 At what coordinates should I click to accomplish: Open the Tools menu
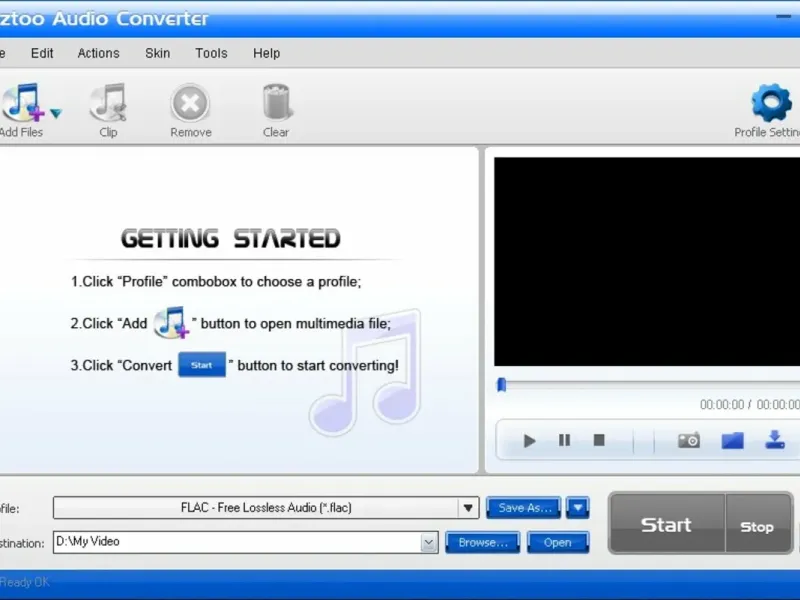[x=211, y=53]
